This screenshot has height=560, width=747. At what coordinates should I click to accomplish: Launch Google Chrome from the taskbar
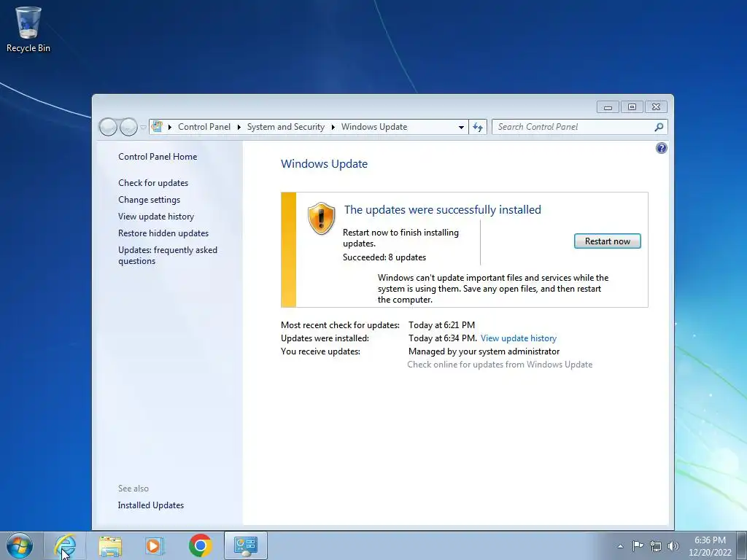(200, 545)
